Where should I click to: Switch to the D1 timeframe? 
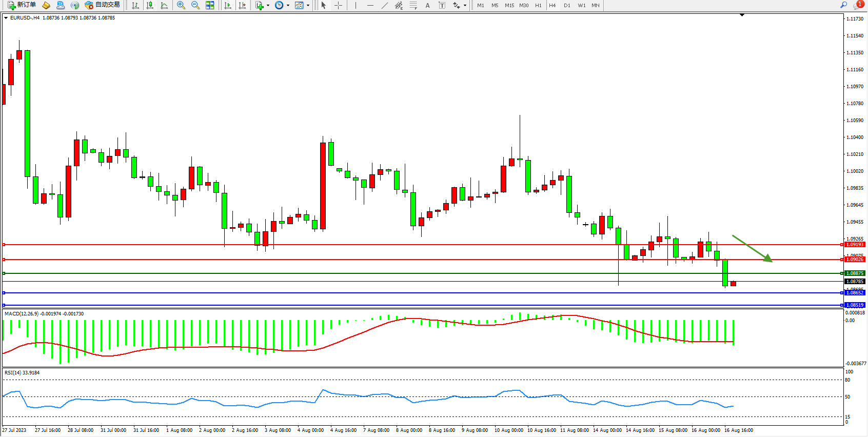[x=567, y=5]
